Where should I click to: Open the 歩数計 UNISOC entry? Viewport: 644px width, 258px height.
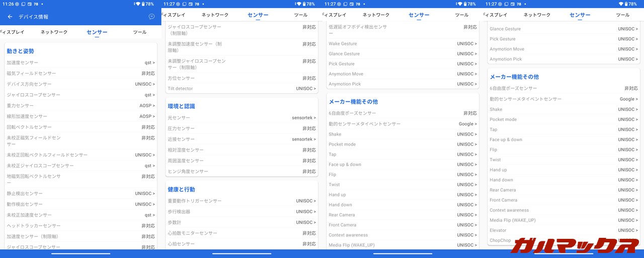(242, 222)
